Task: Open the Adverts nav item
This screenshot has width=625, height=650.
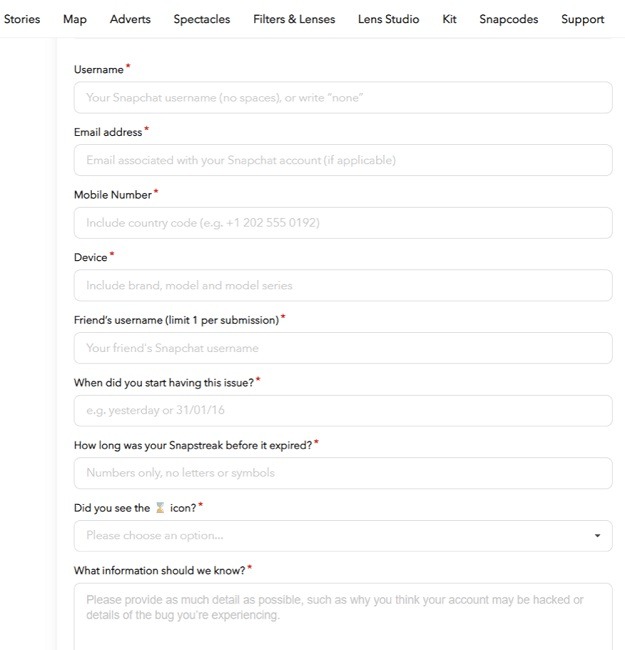Action: coord(130,19)
